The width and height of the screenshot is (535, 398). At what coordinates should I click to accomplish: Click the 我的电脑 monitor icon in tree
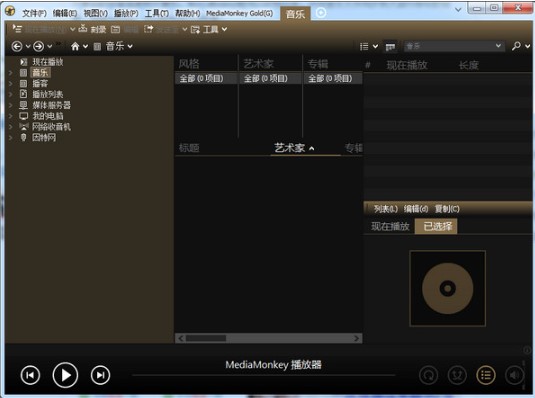24,116
